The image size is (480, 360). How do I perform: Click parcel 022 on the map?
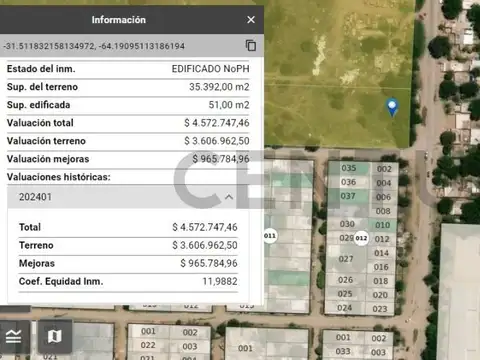point(148,345)
